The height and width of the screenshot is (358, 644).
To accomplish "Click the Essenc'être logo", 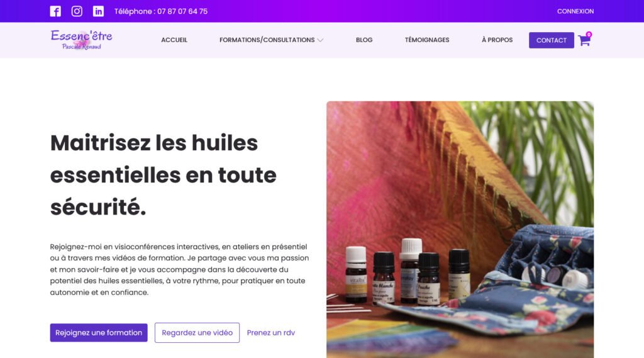I will point(81,40).
